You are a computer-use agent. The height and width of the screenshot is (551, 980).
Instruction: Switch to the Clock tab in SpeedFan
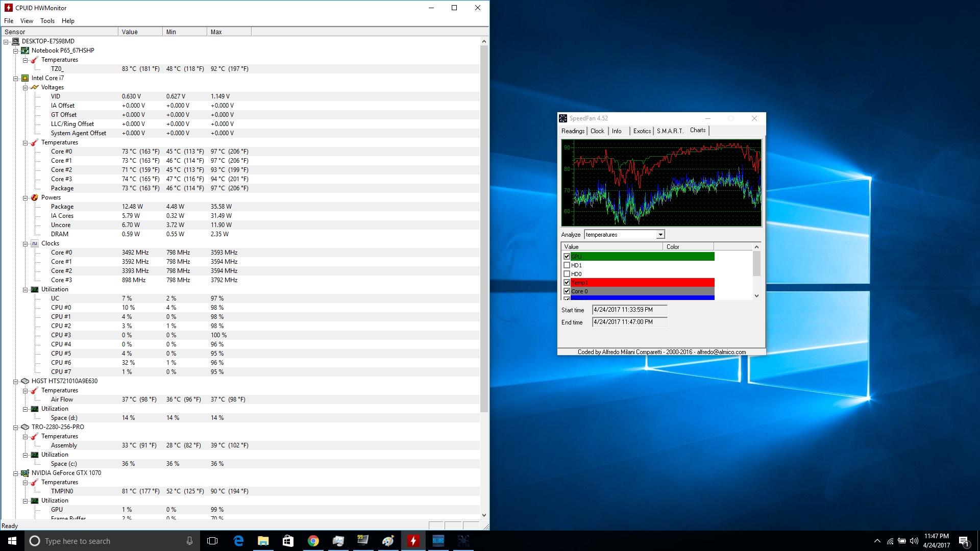[597, 131]
